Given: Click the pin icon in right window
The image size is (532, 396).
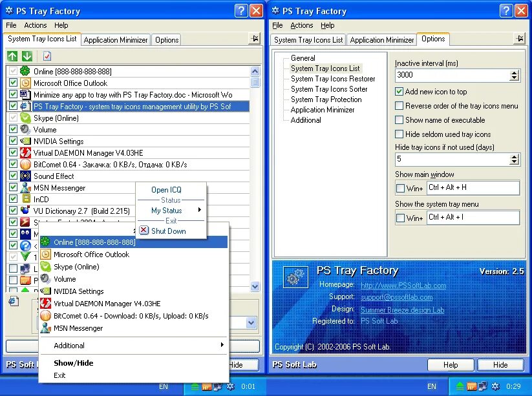Looking at the screenshot, I should [x=520, y=39].
